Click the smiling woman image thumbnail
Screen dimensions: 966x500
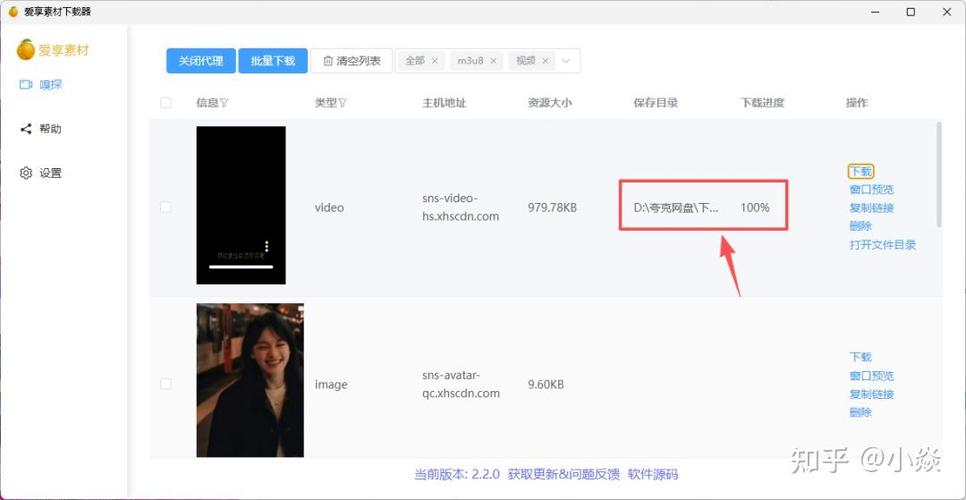(x=250, y=380)
